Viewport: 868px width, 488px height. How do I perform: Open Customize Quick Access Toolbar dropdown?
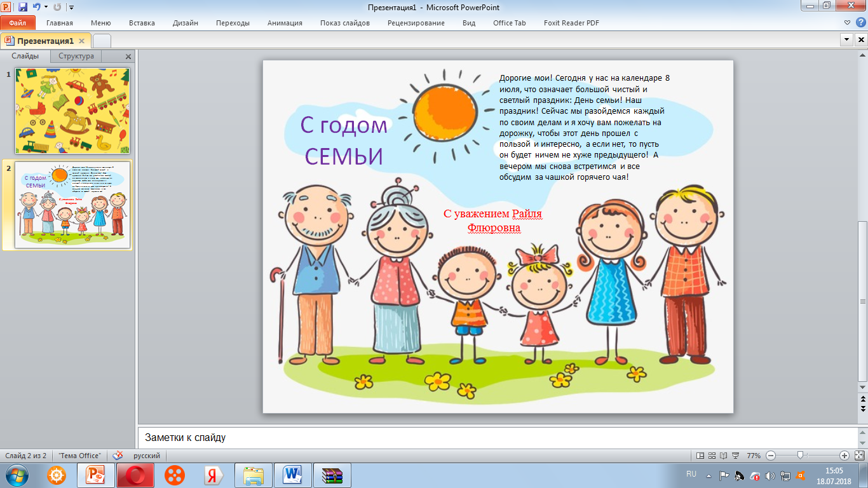click(x=71, y=8)
